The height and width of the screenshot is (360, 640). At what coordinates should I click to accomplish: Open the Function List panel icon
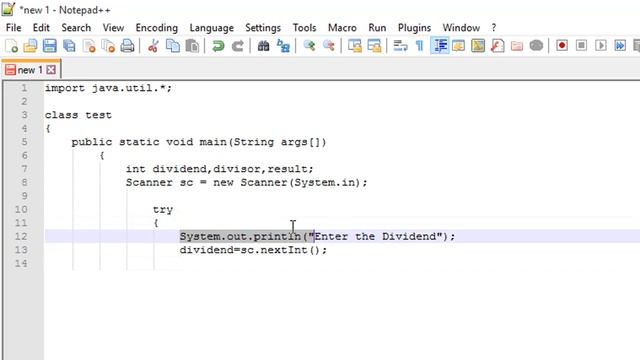[x=498, y=46]
